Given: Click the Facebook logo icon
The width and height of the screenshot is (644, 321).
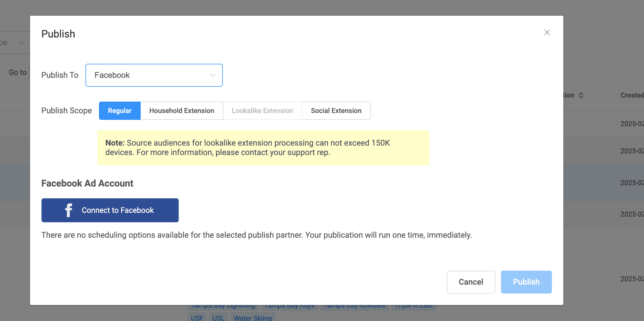Looking at the screenshot, I should 69,210.
